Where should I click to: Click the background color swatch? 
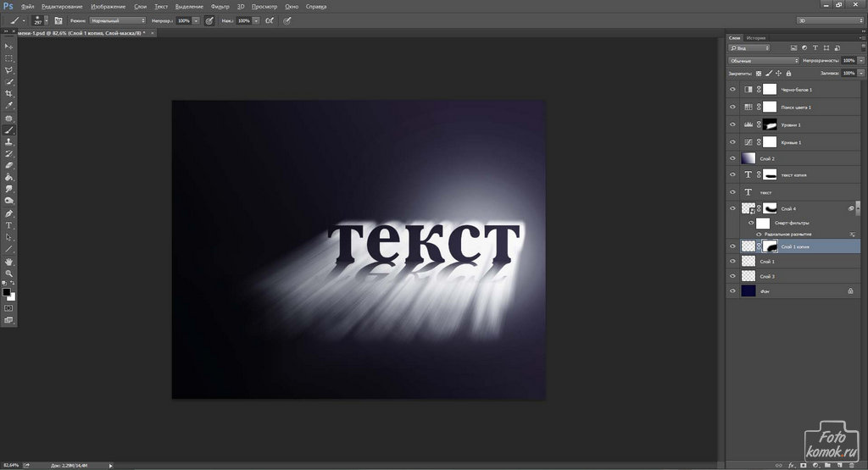click(x=12, y=297)
